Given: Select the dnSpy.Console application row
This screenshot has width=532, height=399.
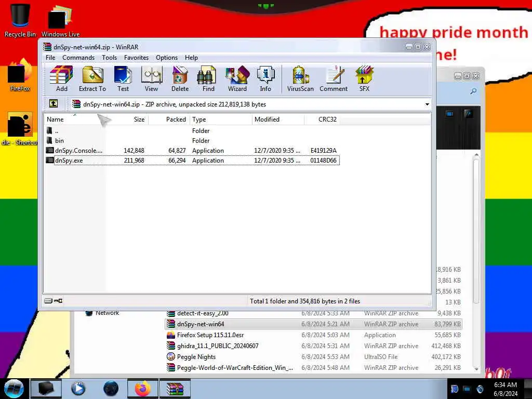Looking at the screenshot, I should [192, 150].
